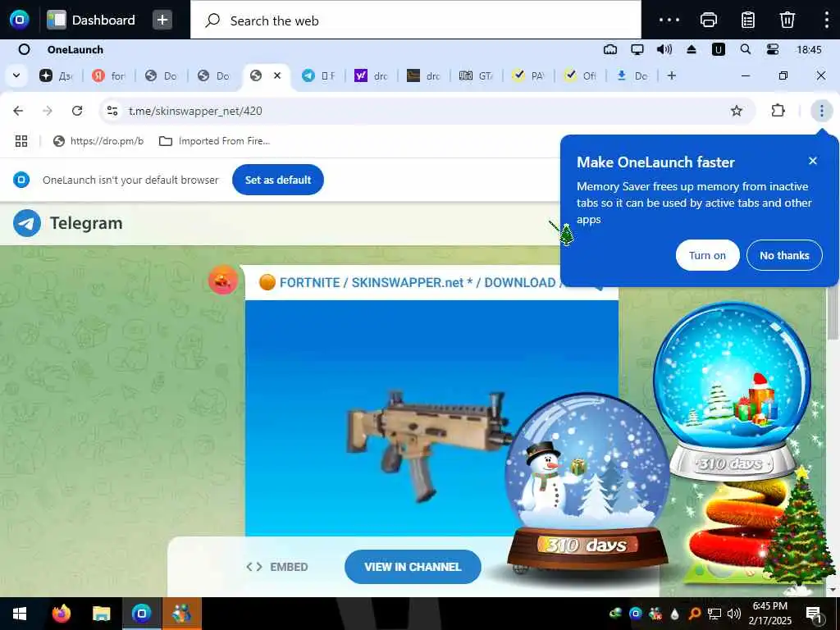This screenshot has width=840, height=630.
Task: Click the Christmas gifts snow globe widget
Action: click(x=732, y=391)
